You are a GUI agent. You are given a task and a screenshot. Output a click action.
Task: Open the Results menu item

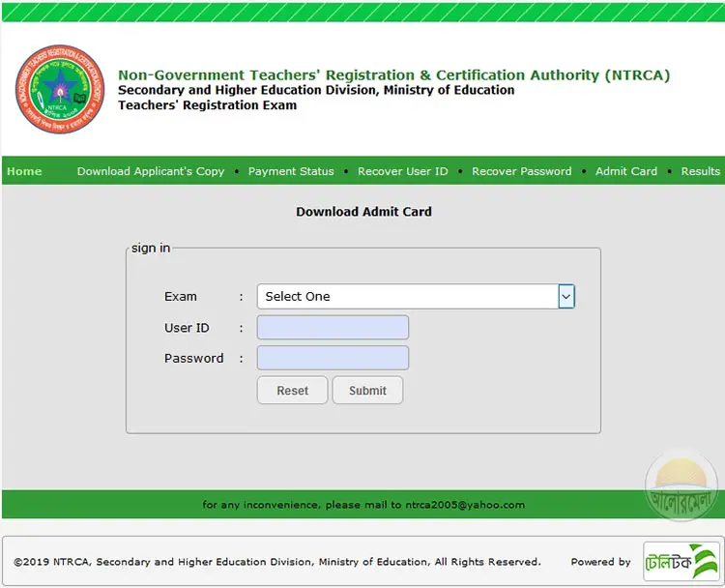click(x=701, y=171)
